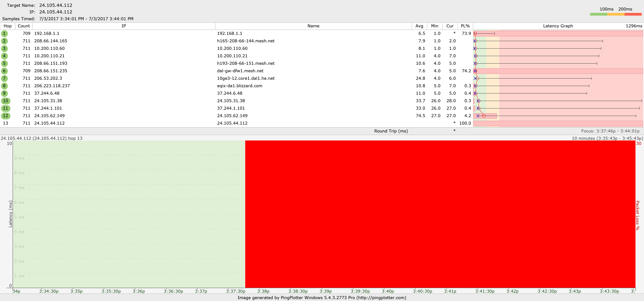
Task: Click name h165-208-66-144.mesh.net
Action: tap(246, 41)
